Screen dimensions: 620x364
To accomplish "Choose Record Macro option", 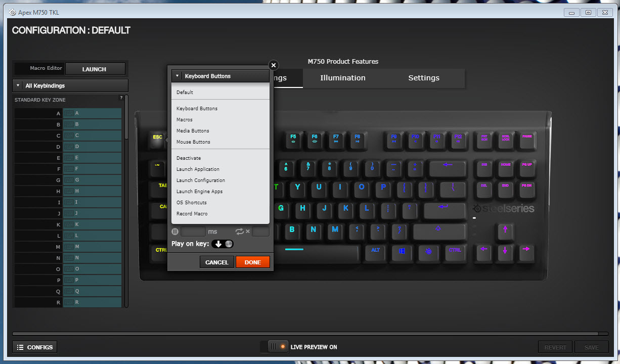I will pos(192,214).
